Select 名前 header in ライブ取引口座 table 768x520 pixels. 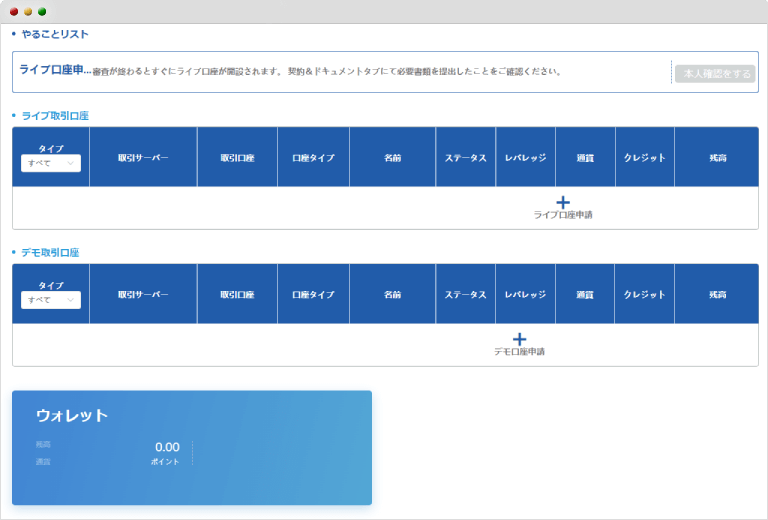point(392,158)
